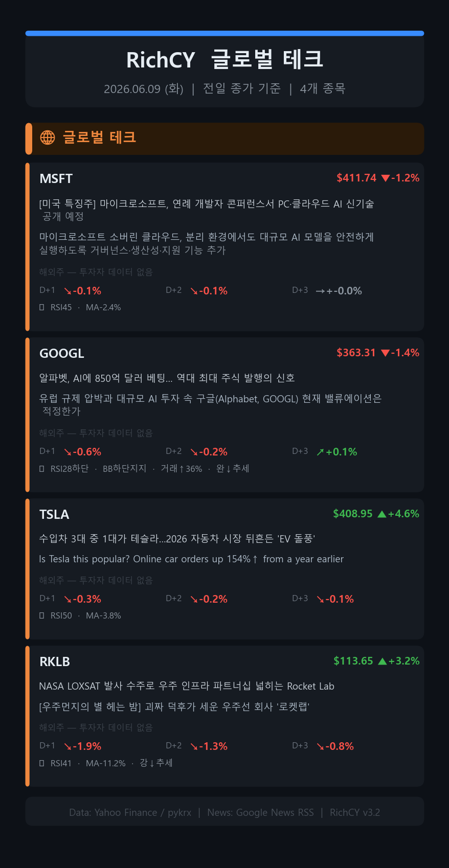Click the RichCY 글로벌 테크 page title

pyautogui.click(x=224, y=59)
